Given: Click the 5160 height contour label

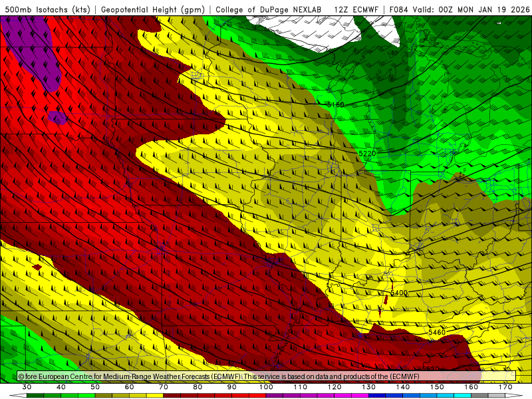Looking at the screenshot, I should (x=336, y=105).
